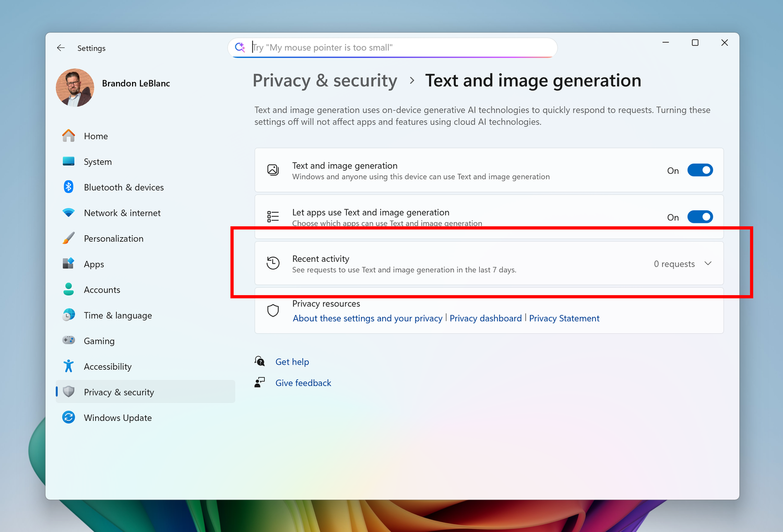Screen dimensions: 783x532
Task: Disable Text and image generation
Action: click(x=700, y=170)
